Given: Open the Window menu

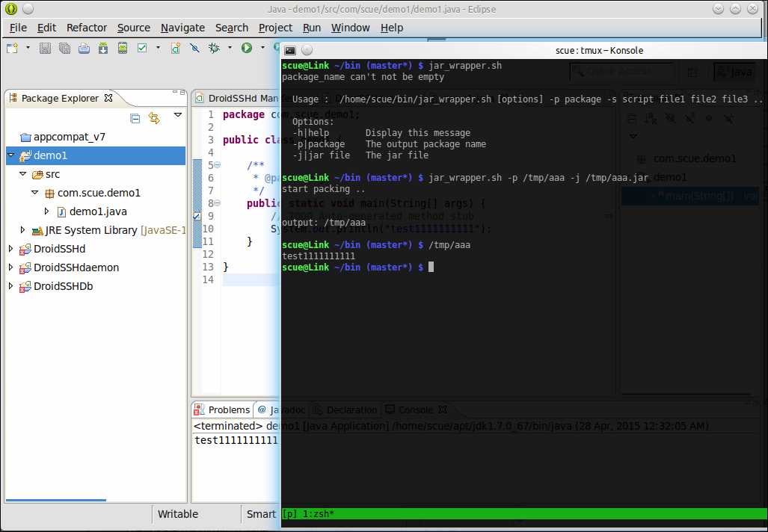Looking at the screenshot, I should pos(350,28).
